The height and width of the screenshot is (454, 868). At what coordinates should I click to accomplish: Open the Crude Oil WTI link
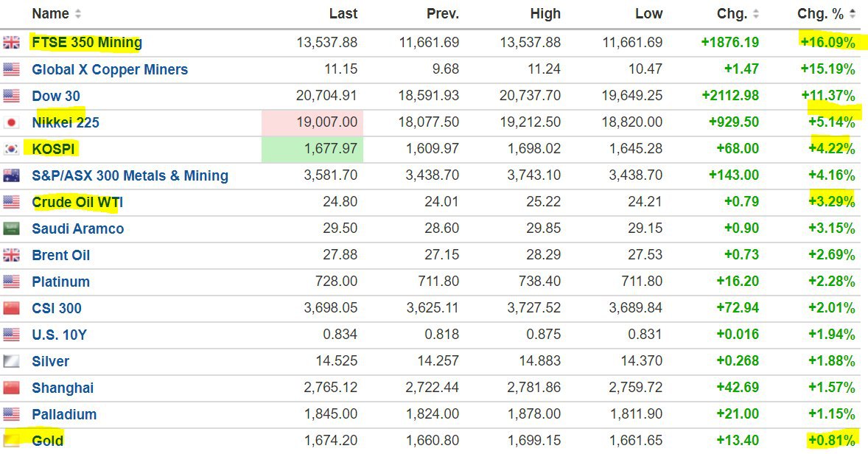coord(77,202)
